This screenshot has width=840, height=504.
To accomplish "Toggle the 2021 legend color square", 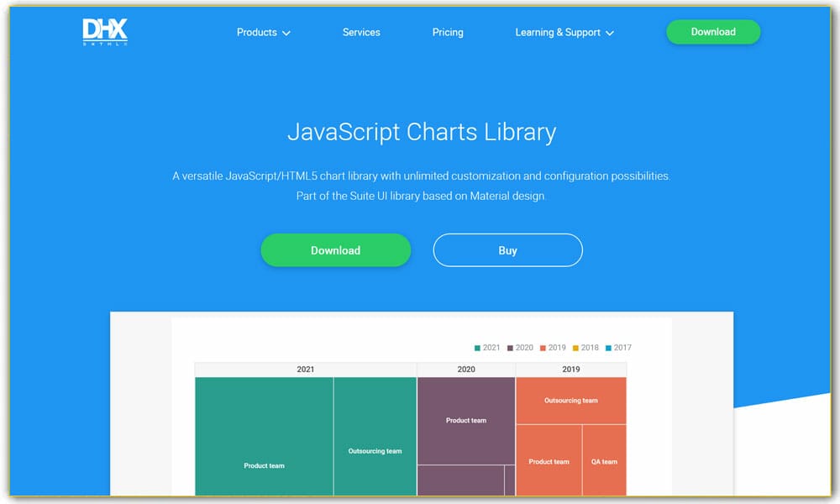I will pyautogui.click(x=477, y=348).
